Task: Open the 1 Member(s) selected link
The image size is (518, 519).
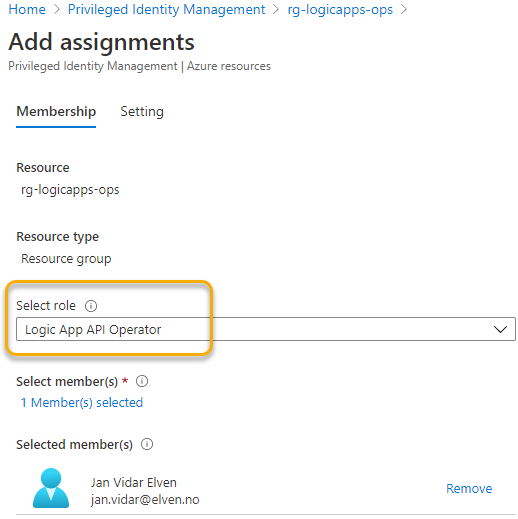Action: click(82, 402)
